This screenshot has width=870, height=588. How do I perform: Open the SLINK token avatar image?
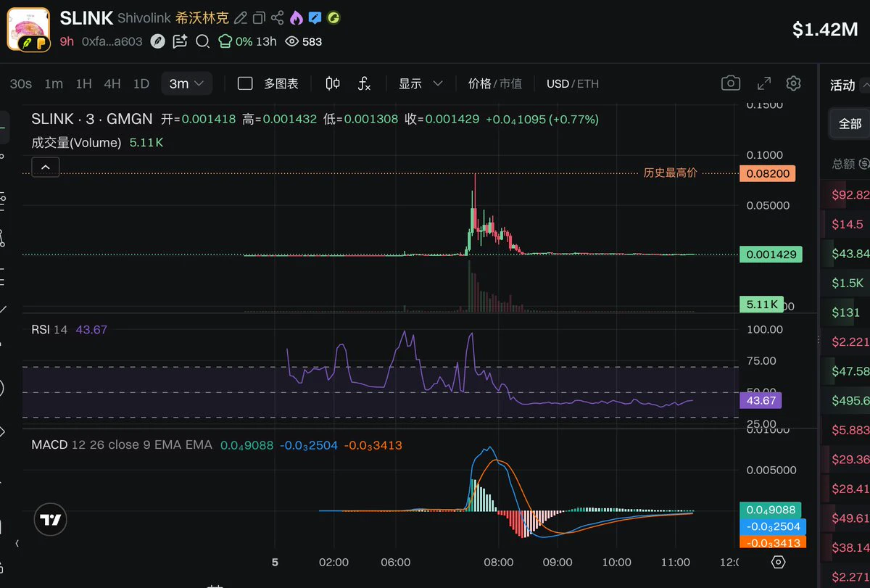pos(28,29)
